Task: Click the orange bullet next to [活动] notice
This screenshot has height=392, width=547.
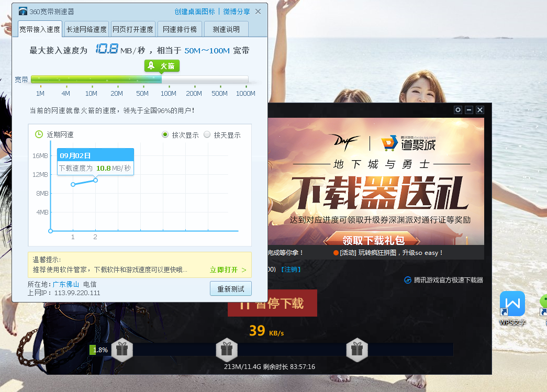Action: click(x=336, y=253)
